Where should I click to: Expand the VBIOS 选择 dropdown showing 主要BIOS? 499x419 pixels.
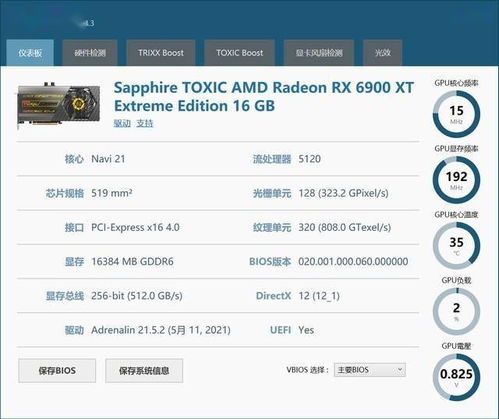pos(370,370)
